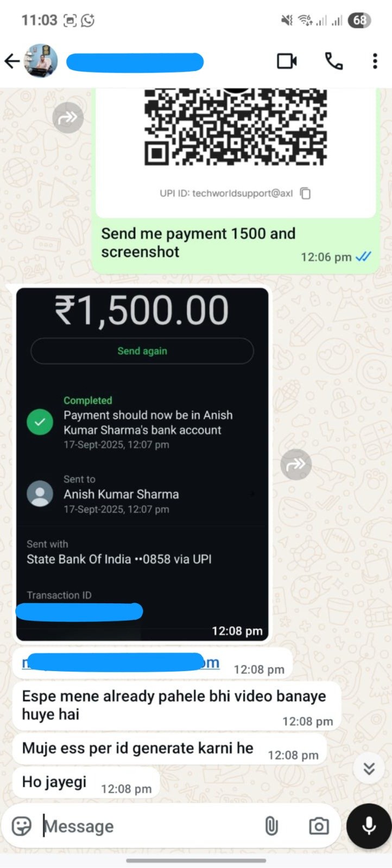Viewport: 392px width, 868px height.
Task: Jump to latest messages with double-chevron
Action: pos(369,768)
